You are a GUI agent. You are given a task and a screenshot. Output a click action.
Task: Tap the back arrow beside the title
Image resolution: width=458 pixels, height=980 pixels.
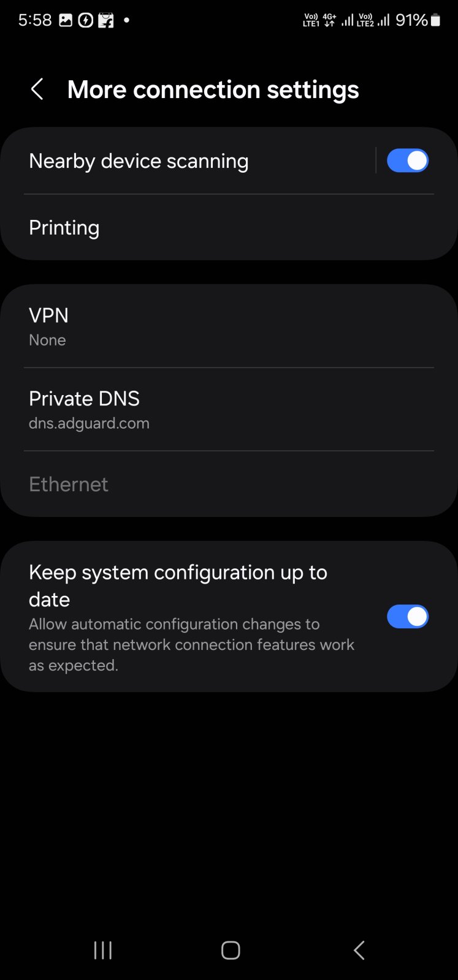tap(37, 89)
